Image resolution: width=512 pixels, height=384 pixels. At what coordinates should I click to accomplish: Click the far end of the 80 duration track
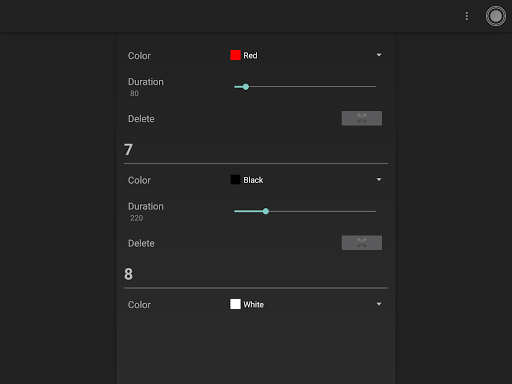tap(374, 87)
